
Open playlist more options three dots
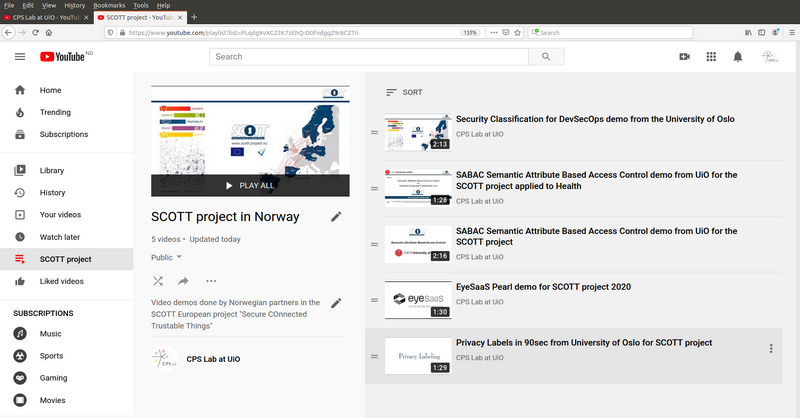click(x=211, y=281)
